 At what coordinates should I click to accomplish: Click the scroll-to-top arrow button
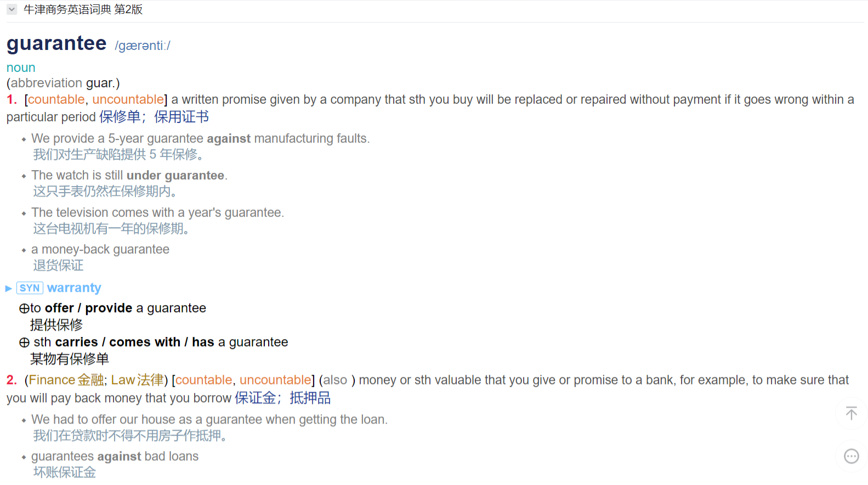click(x=851, y=413)
